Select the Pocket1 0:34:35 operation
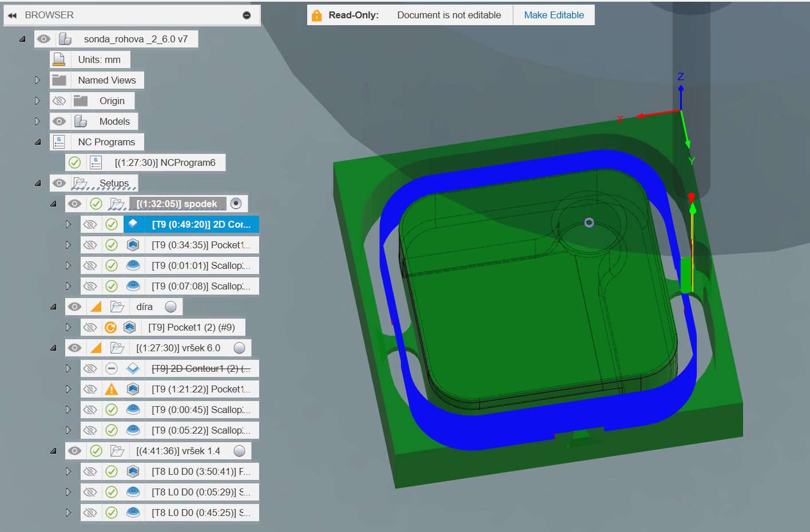The height and width of the screenshot is (532, 810). [200, 245]
